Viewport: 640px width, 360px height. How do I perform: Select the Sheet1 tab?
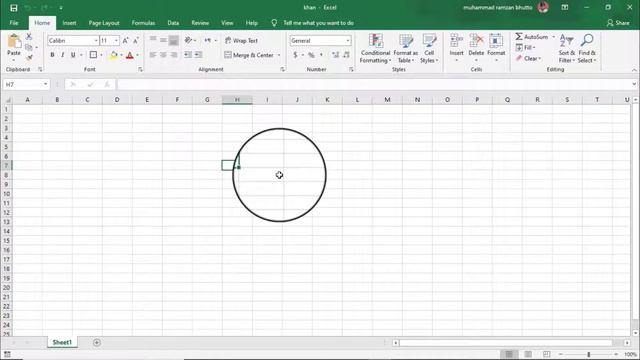(62, 342)
